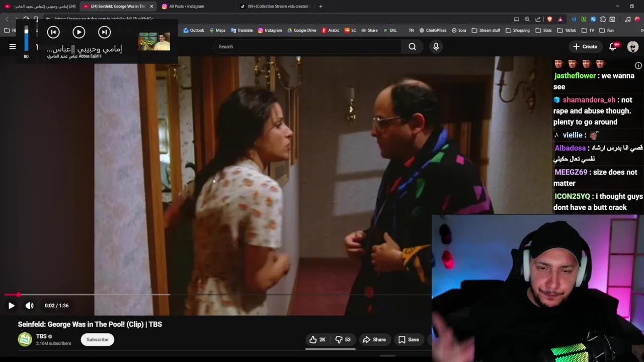Share the Seinfeld clip
The image size is (644, 362).
click(x=374, y=340)
